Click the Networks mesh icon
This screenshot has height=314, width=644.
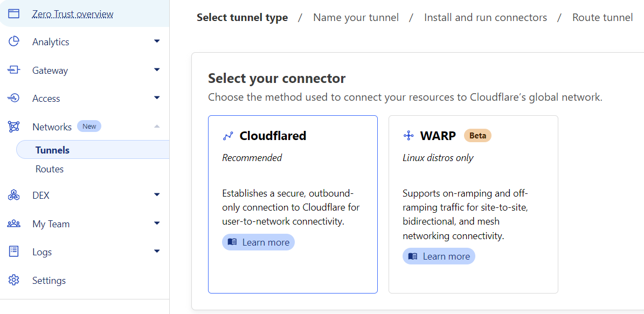click(x=14, y=127)
